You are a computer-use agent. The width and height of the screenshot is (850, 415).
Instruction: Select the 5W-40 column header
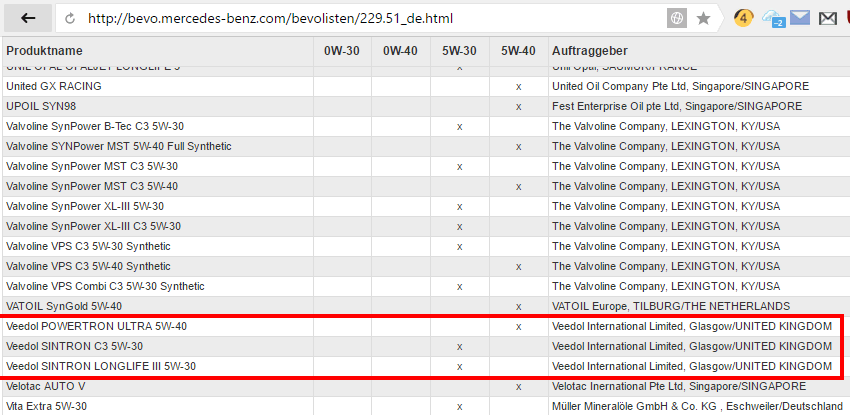[x=518, y=51]
